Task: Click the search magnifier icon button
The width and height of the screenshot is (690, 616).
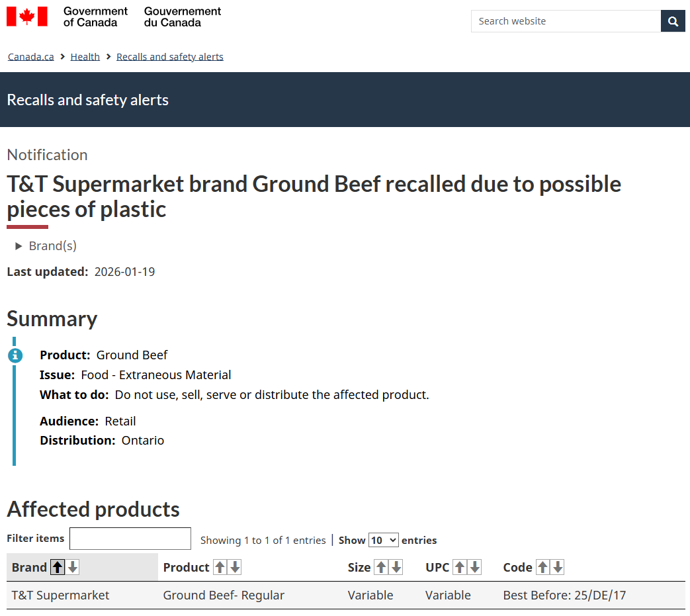Action: point(673,21)
